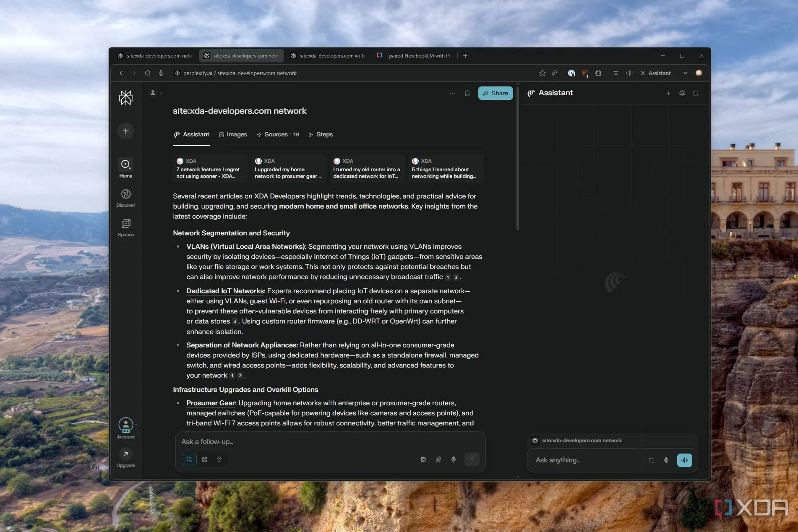Screen dimensions: 798x532
Task: Open the Steps tab
Action: 321,135
